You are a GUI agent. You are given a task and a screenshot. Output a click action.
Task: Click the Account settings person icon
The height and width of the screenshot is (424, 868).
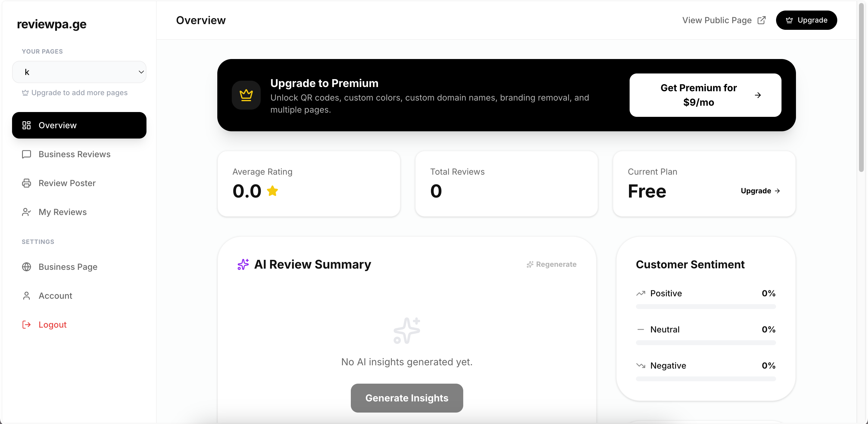[27, 295]
